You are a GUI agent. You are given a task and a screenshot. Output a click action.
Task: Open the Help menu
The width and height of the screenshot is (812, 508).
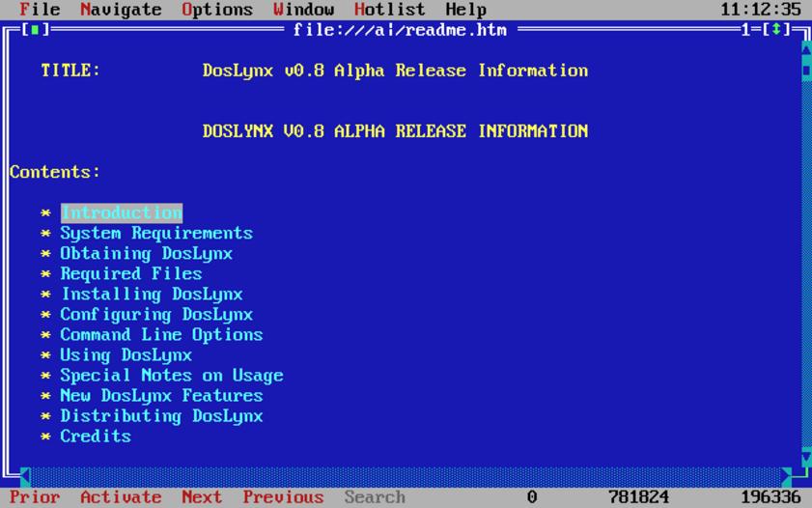coord(465,10)
